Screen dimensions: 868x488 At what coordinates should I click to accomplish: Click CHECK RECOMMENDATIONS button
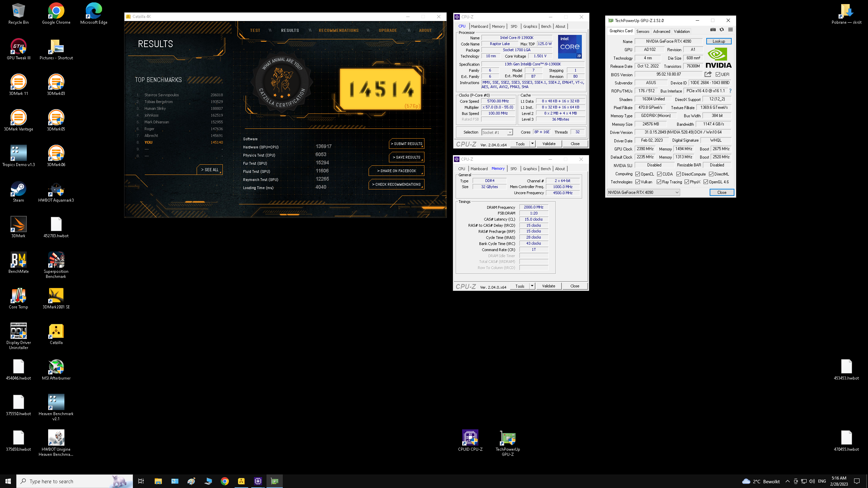coord(396,184)
